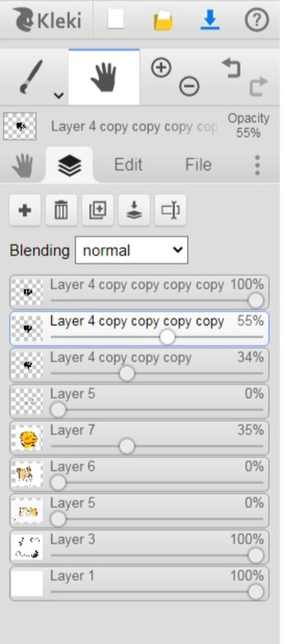Zoom in with the plus magnifier

pos(161,68)
